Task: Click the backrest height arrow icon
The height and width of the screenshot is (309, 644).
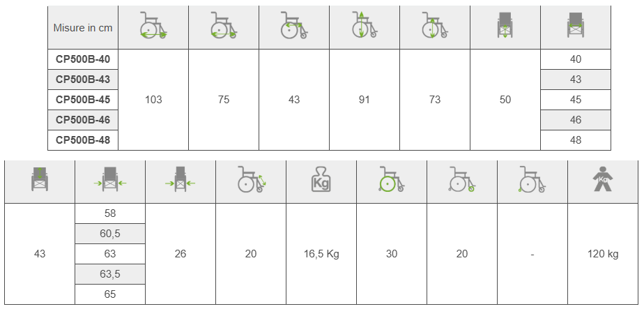Action: coord(39,181)
